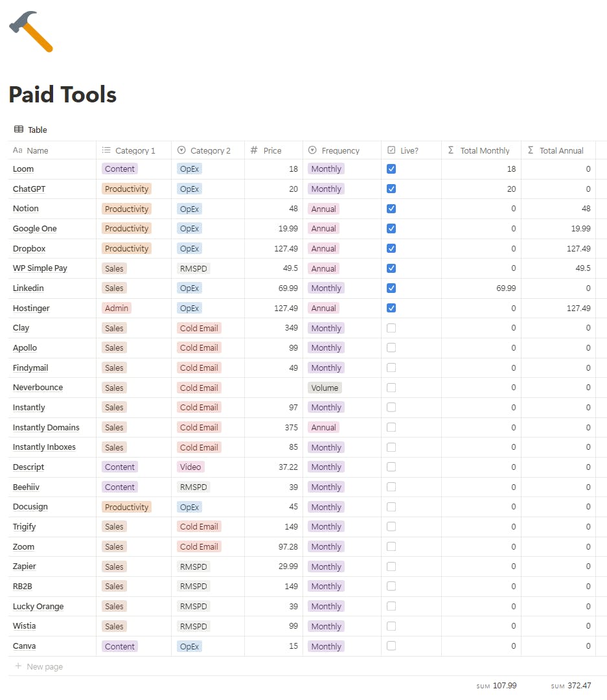Uncheck the Live? checkbox for Notion
The height and width of the screenshot is (700, 607).
click(x=391, y=209)
